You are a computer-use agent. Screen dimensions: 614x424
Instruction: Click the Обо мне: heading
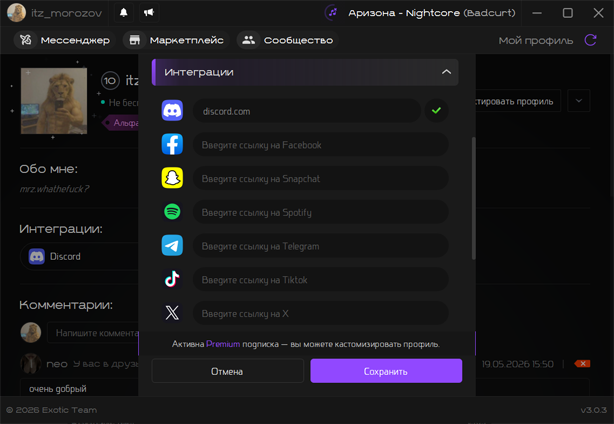(49, 168)
